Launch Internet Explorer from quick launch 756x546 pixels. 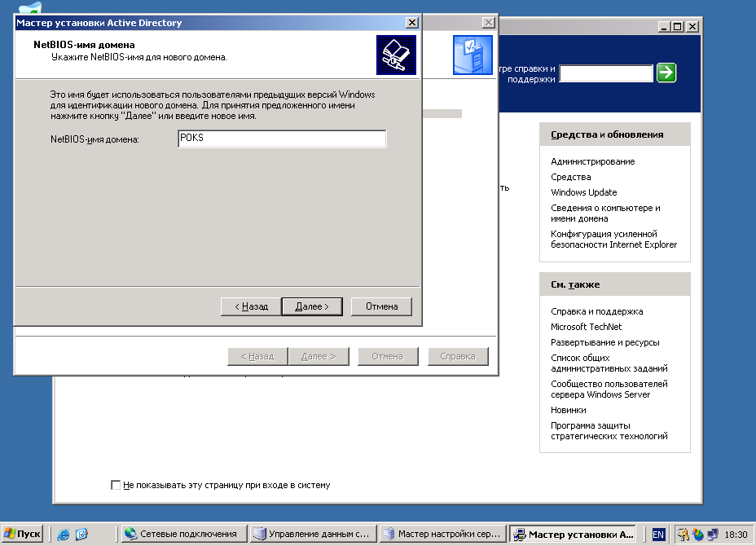(64, 534)
